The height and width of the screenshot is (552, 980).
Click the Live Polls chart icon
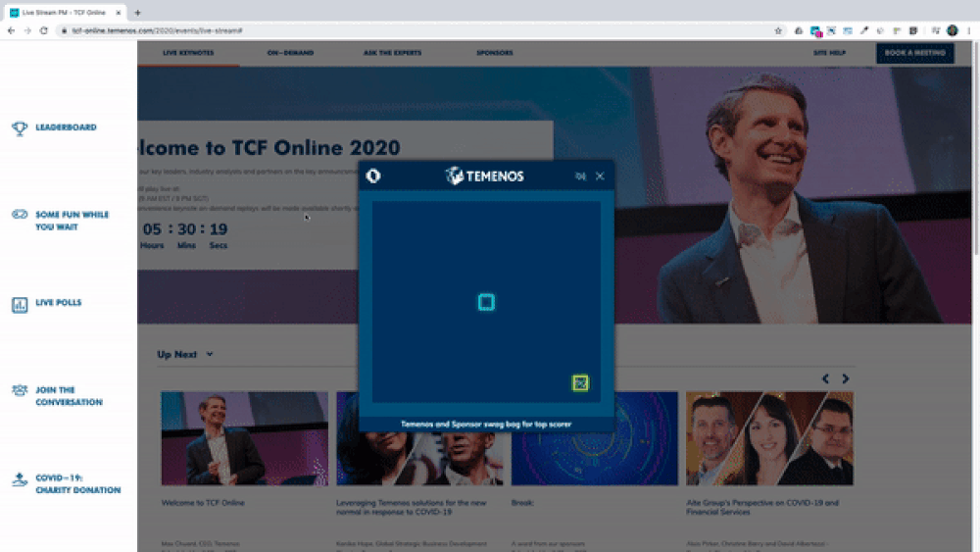point(20,304)
